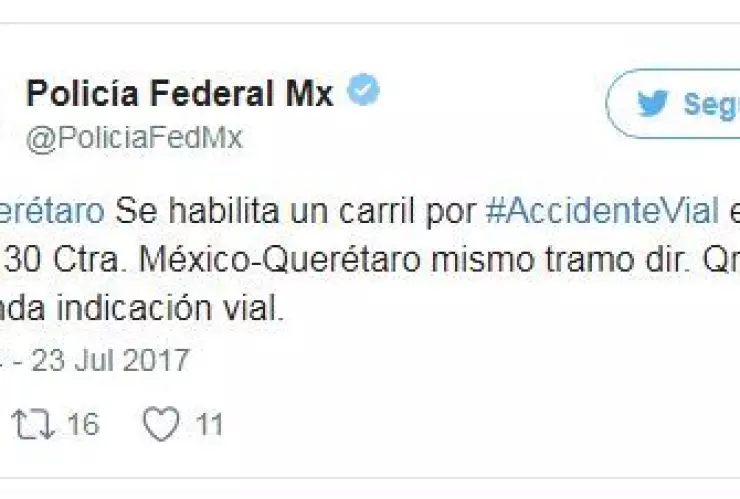Open the 23 Jul 2017 timestamp link
740x499 pixels.
point(110,360)
